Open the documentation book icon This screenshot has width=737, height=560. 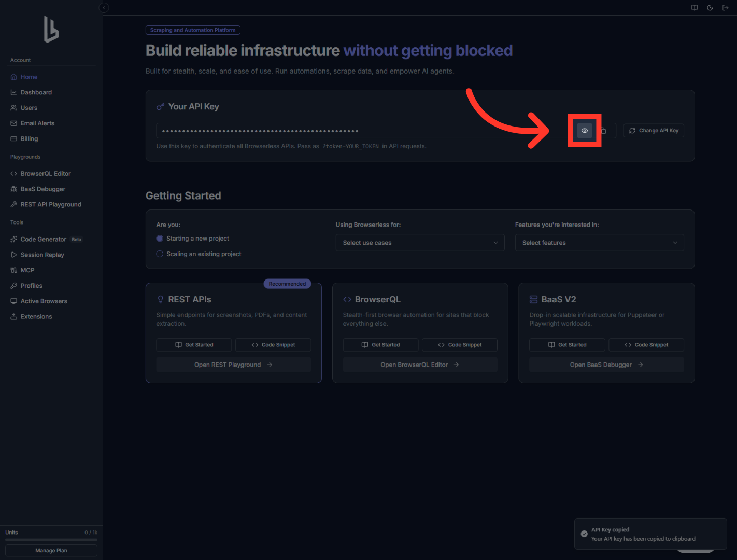[695, 8]
